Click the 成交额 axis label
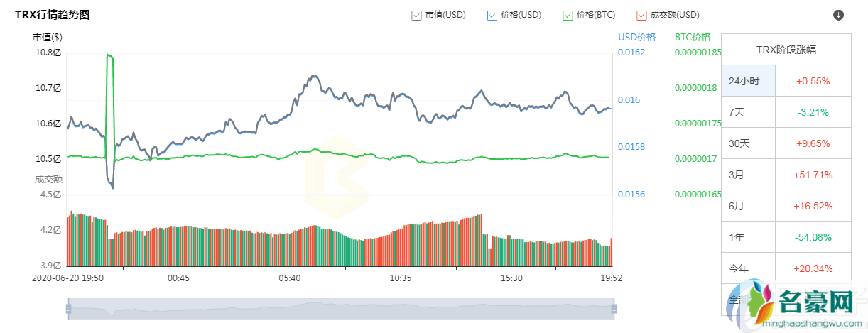868x333 pixels. click(48, 179)
